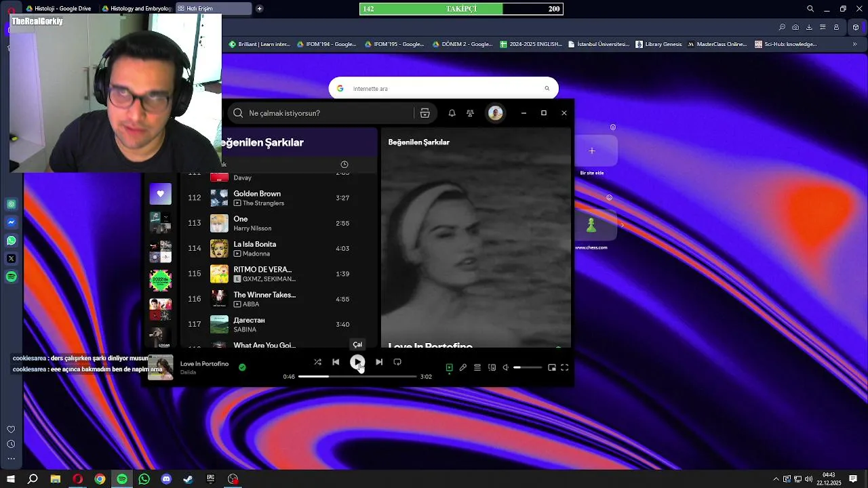This screenshot has width=868, height=488.
Task: Open the Spotify mini player
Action: coord(552,367)
